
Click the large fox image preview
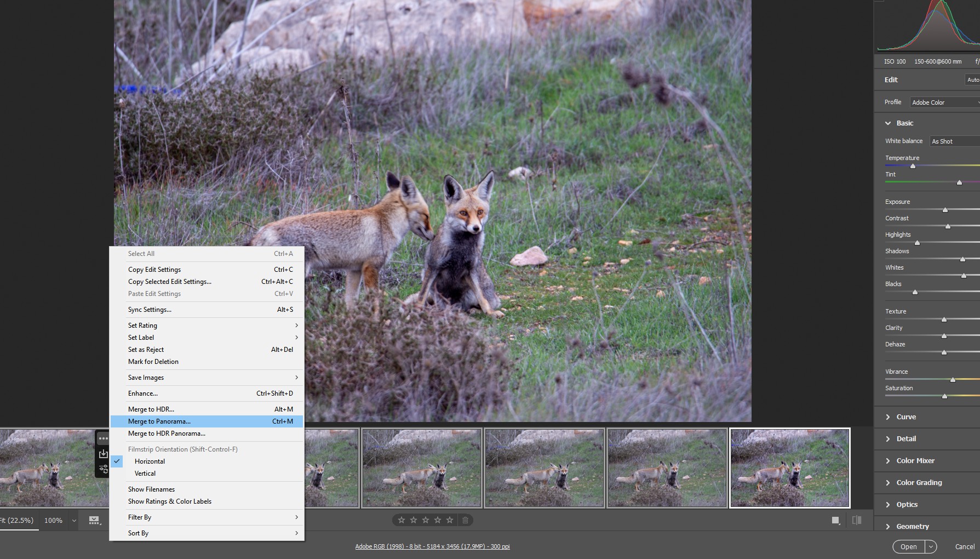point(433,211)
